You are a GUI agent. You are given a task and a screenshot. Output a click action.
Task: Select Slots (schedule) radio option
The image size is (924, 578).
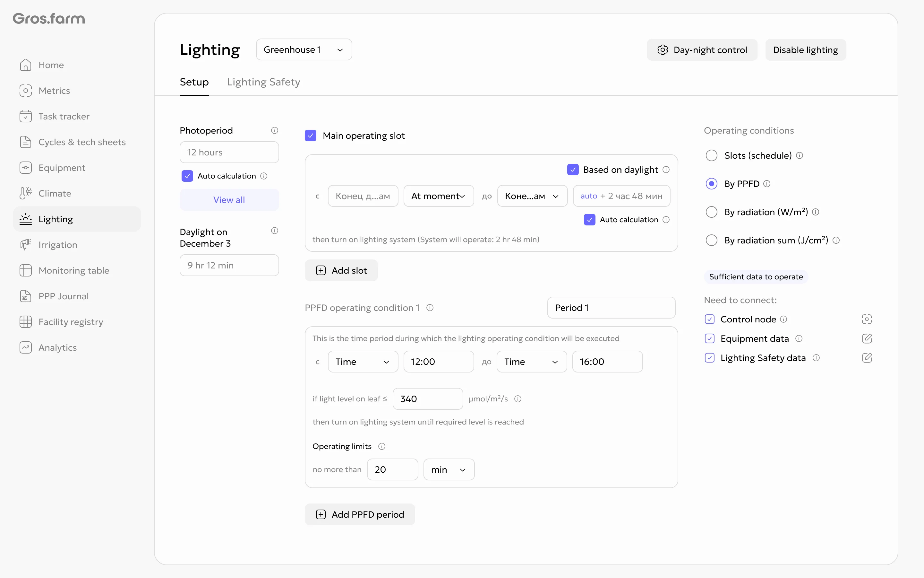[x=711, y=156]
